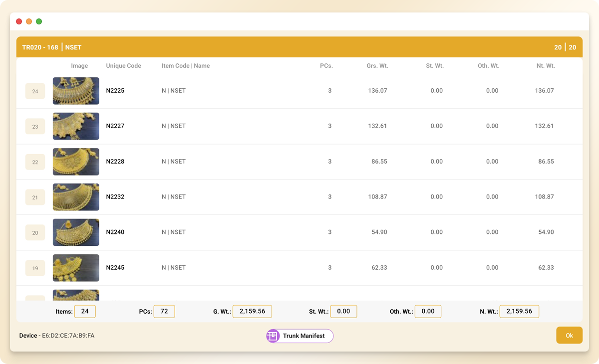The image size is (599, 364).
Task: Open thumbnail image for N2225
Action: point(76,91)
